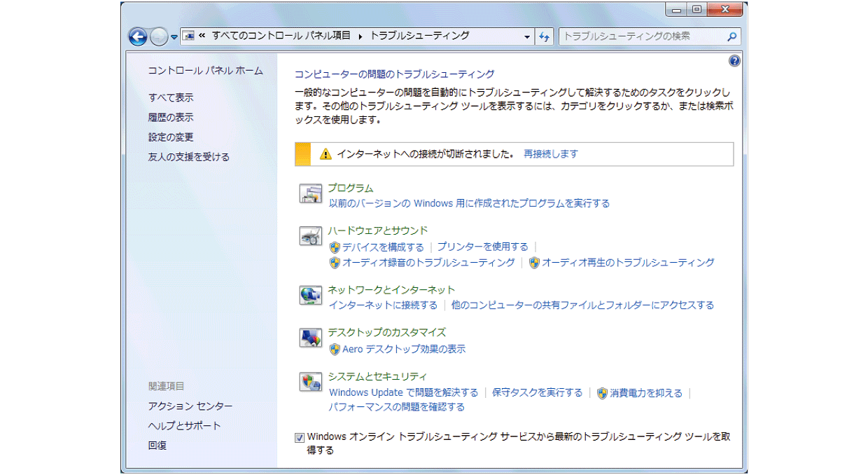The height and width of the screenshot is (475, 868).
Task: Click the システムとセキュリティ category icon
Action: 310,382
